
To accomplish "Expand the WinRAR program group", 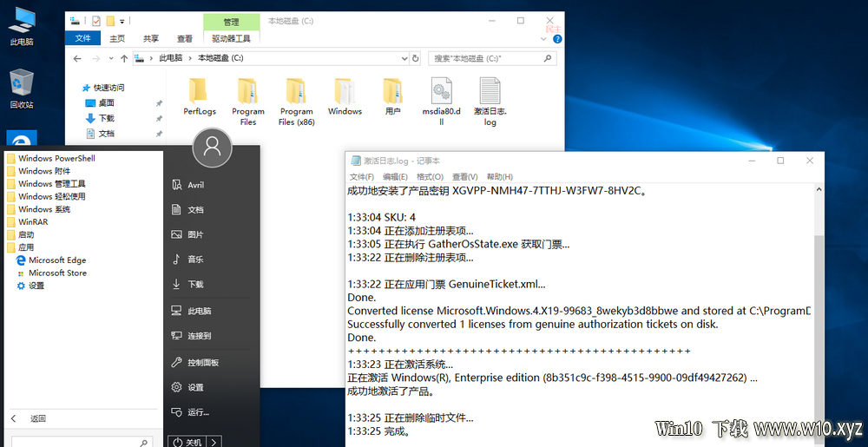I will tap(33, 222).
